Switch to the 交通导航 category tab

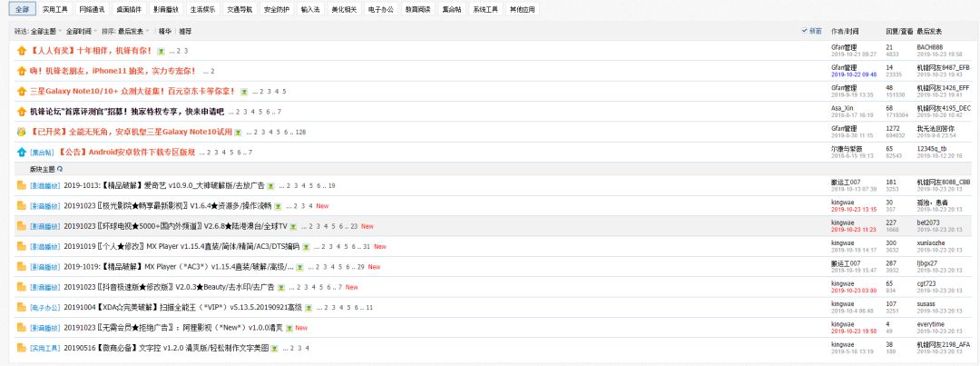(x=240, y=10)
